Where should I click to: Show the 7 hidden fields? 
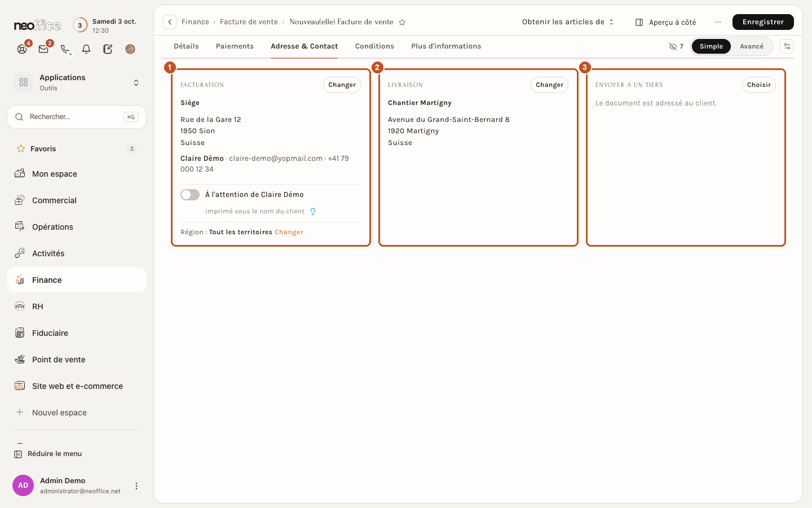coord(676,46)
